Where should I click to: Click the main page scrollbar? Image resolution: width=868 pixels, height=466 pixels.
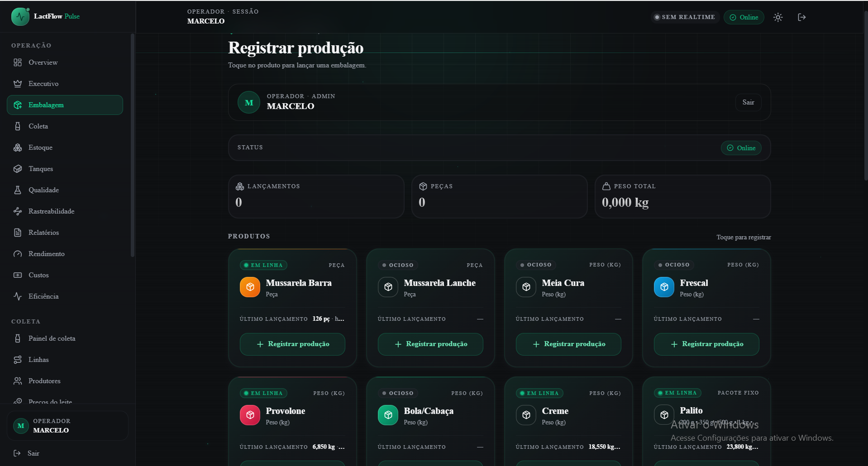(x=866, y=95)
